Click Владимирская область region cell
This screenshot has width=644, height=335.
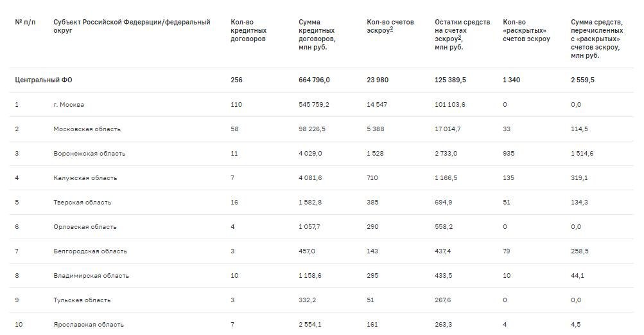coord(91,276)
